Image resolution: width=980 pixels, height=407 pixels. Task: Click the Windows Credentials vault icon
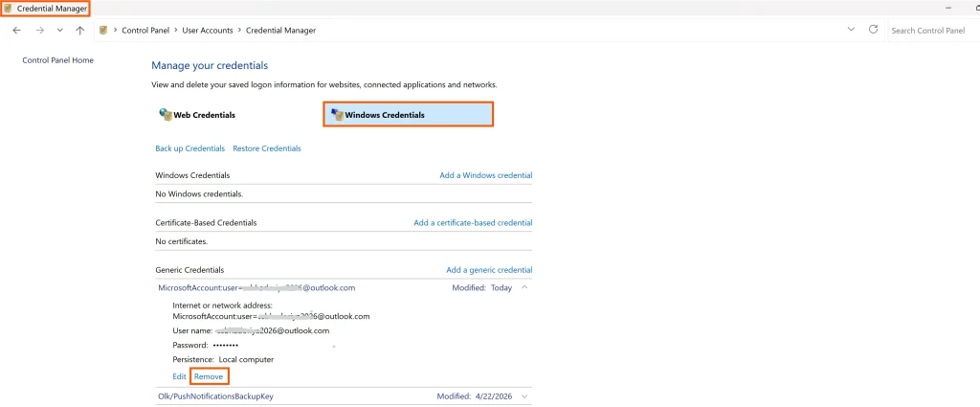tap(338, 114)
